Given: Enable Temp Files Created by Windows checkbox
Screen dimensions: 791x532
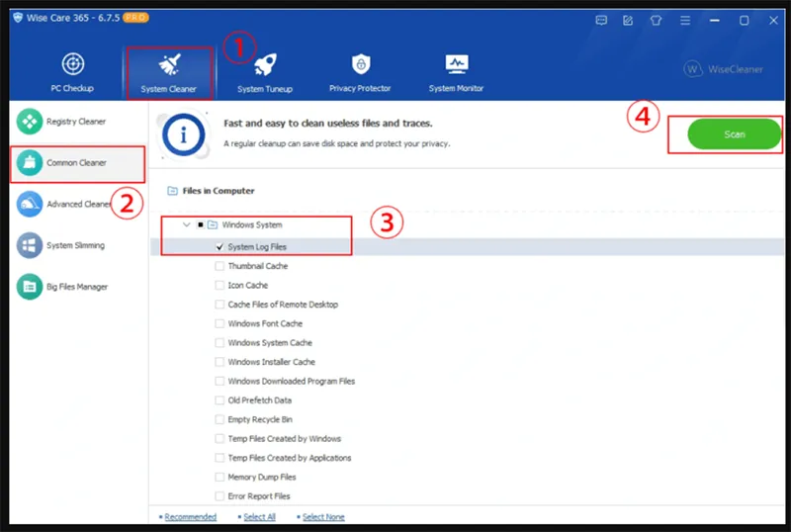Looking at the screenshot, I should (x=220, y=439).
